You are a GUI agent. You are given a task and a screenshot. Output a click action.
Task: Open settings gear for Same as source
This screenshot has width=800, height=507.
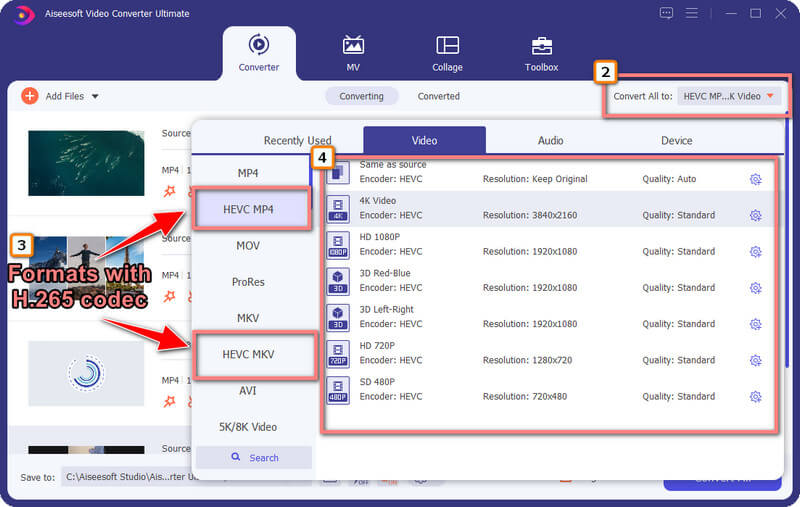(x=756, y=179)
